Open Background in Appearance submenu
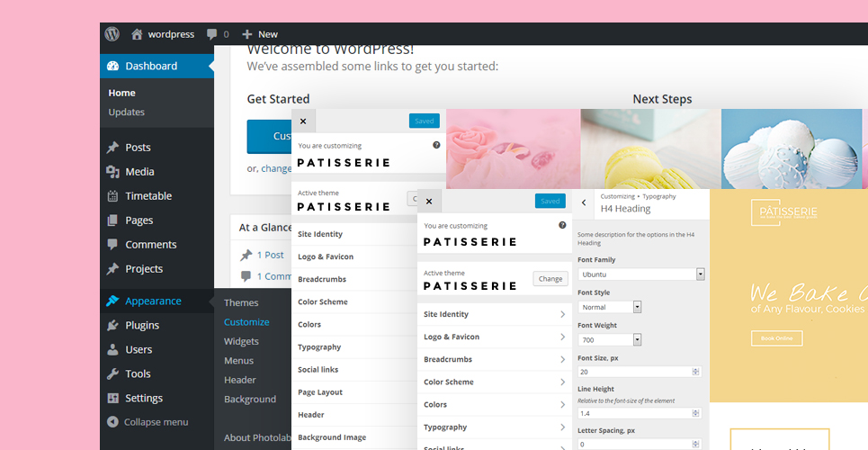Screen dimensions: 868x450 pyautogui.click(x=250, y=399)
